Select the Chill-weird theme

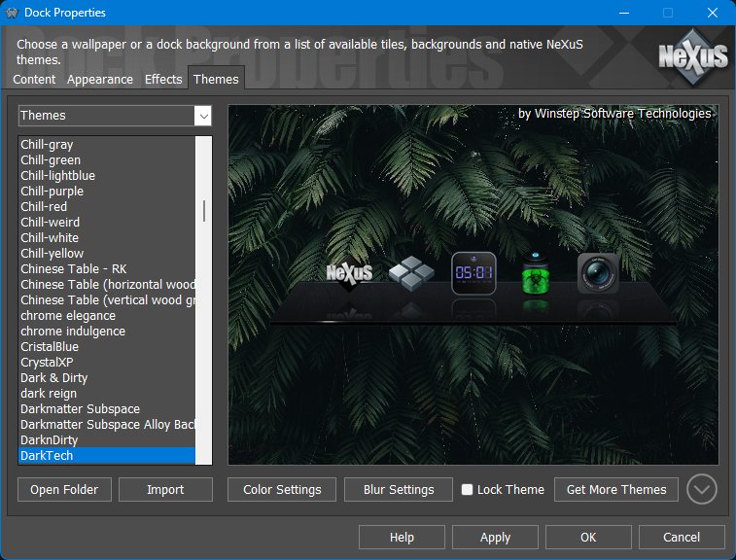107,222
